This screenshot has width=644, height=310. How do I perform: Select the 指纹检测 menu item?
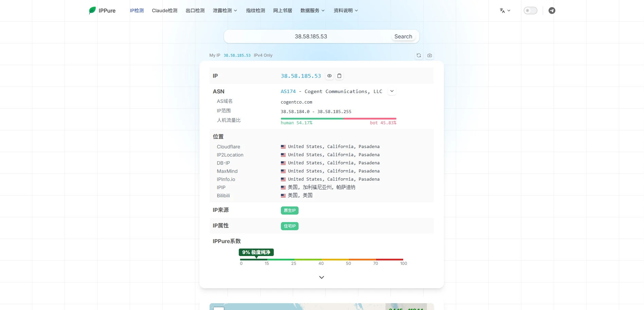(x=255, y=11)
